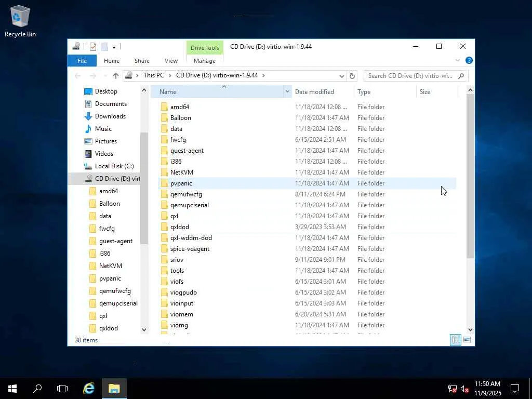
Task: Launch Internet Explorer from the taskbar
Action: [x=88, y=389]
